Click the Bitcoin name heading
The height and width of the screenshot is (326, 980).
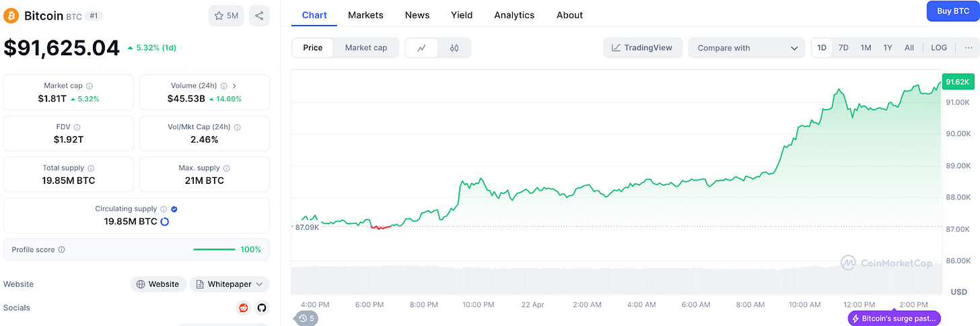coord(44,15)
